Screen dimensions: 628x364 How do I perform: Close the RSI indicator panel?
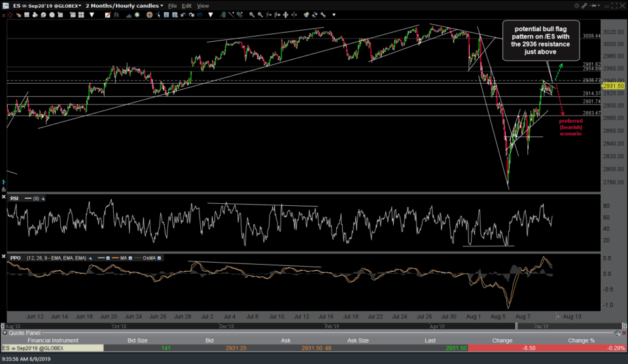[x=4, y=197]
